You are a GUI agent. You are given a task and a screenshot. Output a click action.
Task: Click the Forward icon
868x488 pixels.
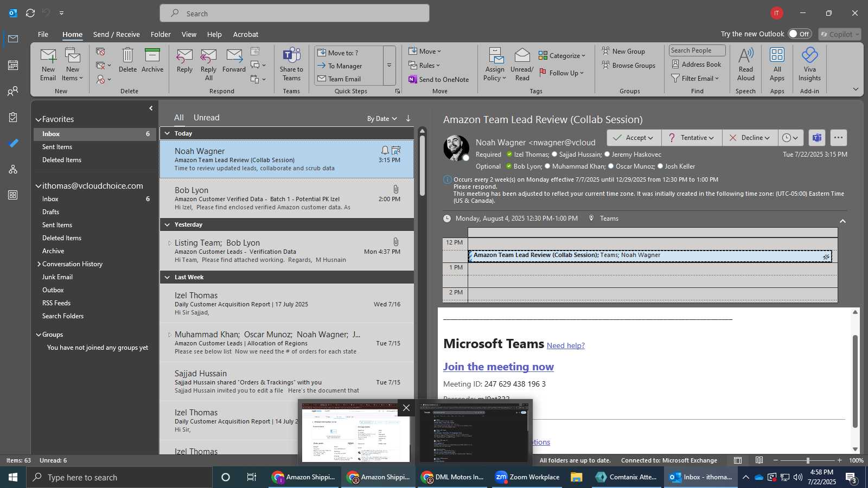(x=234, y=55)
